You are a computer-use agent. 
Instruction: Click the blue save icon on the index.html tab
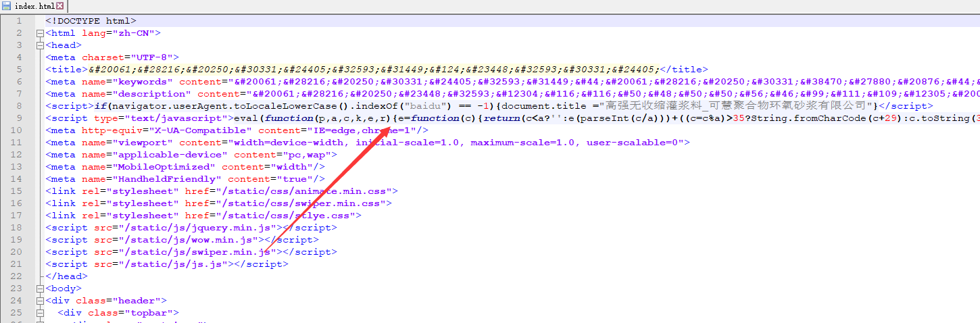click(6, 6)
